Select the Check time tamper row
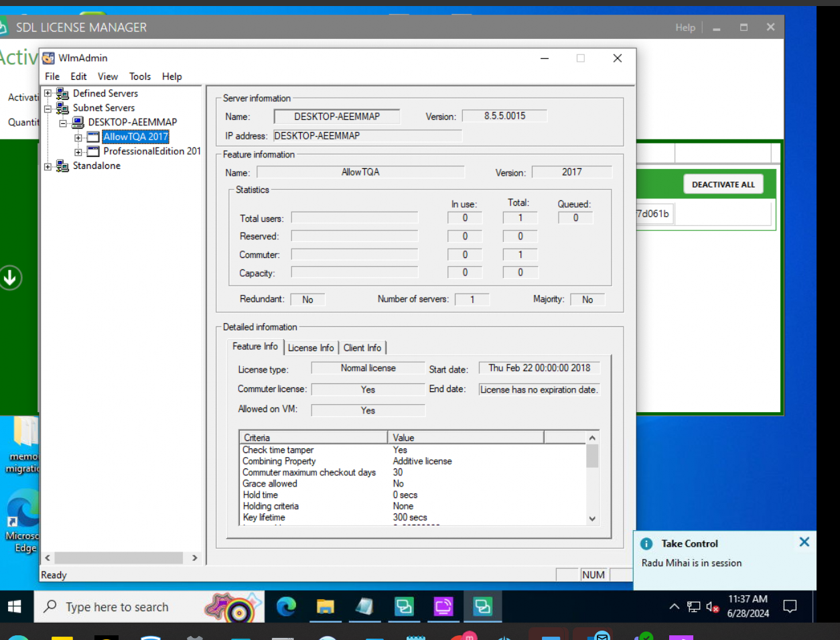840x640 pixels. point(413,450)
